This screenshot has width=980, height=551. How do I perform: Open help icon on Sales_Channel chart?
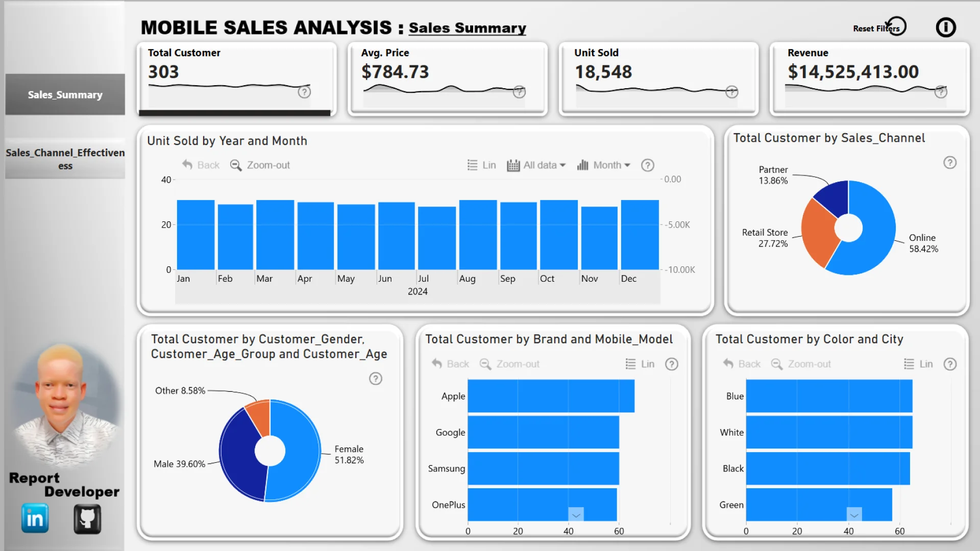pos(949,163)
